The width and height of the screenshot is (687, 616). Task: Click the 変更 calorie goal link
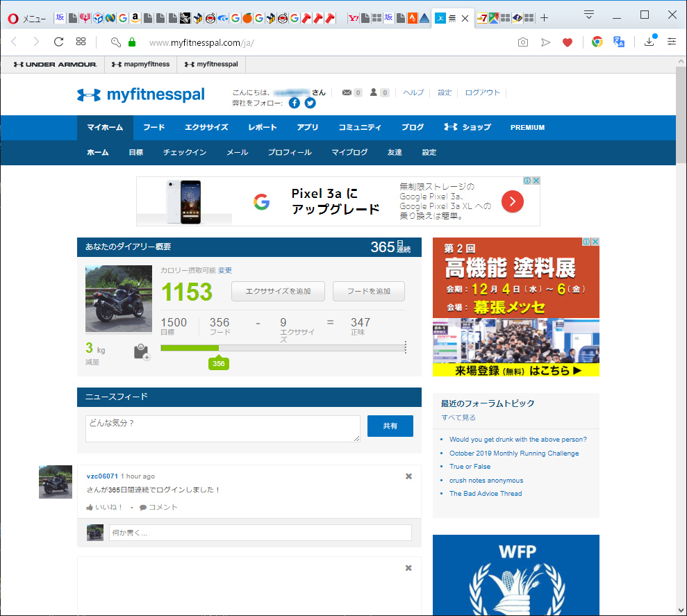[225, 271]
